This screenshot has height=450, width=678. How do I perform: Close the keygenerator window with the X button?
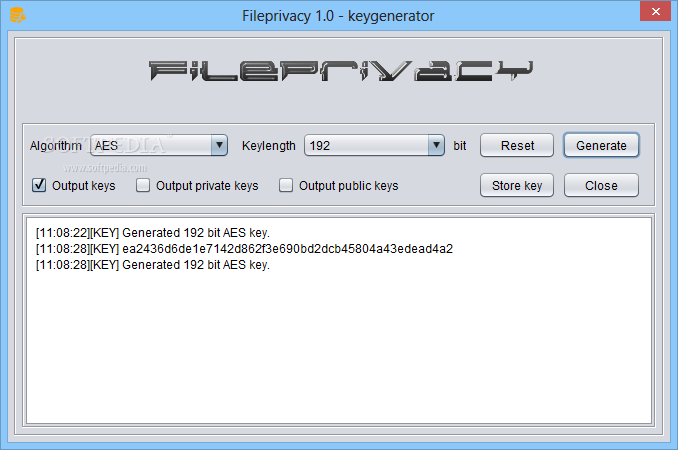pos(656,11)
